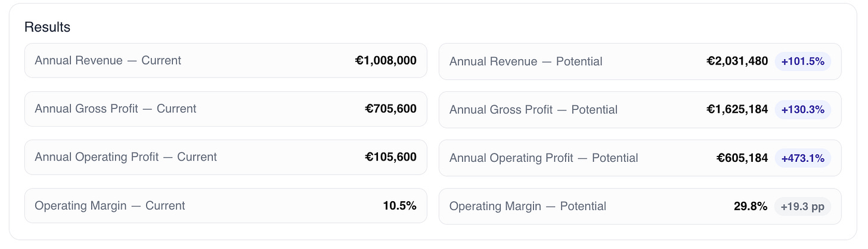Screen dimensions: 868x249
Task: Click the €705,600 gross profit value
Action: (x=390, y=109)
